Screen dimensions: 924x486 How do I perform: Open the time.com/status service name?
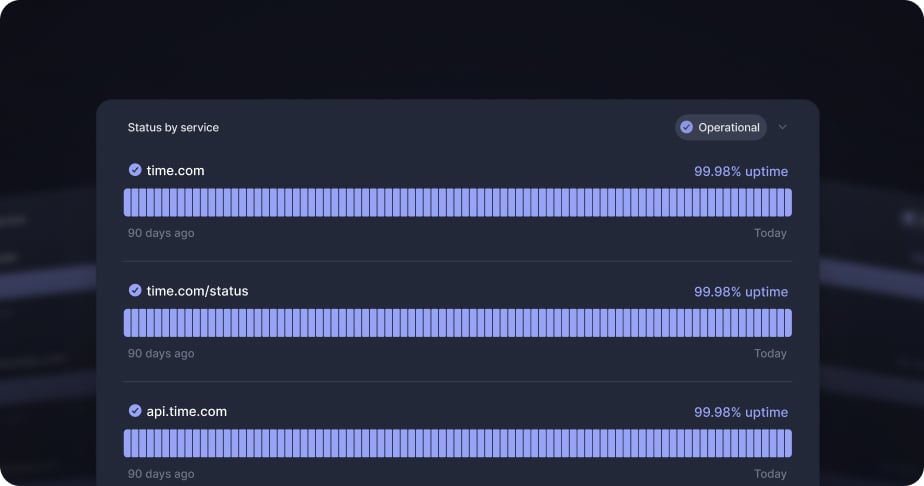(x=197, y=291)
